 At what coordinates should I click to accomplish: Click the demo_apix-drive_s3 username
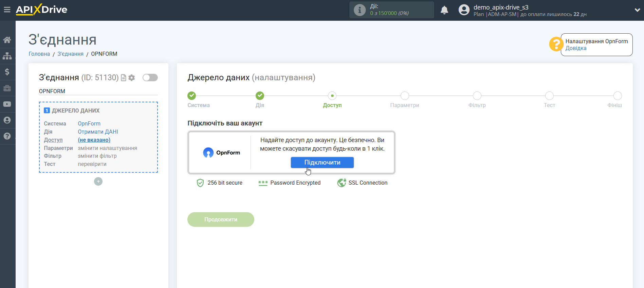[x=501, y=7]
